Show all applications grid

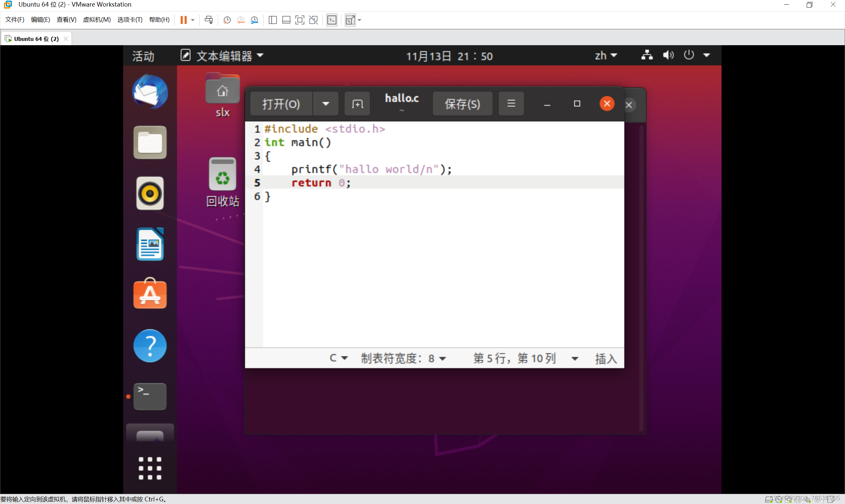(x=150, y=468)
